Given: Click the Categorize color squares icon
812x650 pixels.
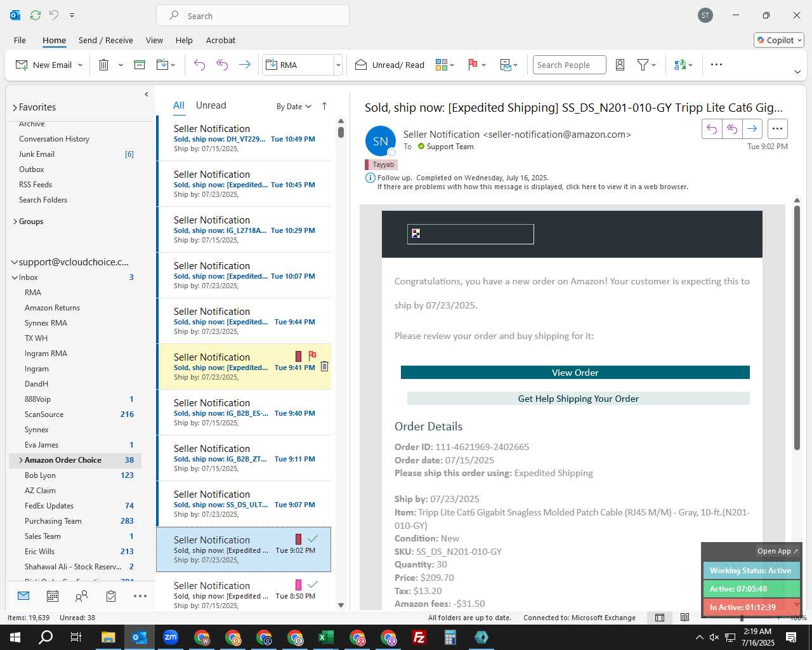Looking at the screenshot, I should pyautogui.click(x=442, y=65).
